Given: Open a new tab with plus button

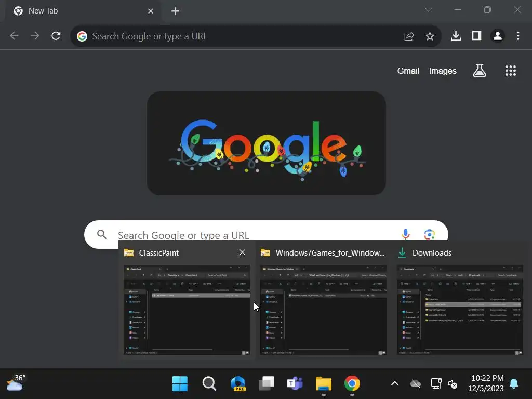Looking at the screenshot, I should [176, 11].
